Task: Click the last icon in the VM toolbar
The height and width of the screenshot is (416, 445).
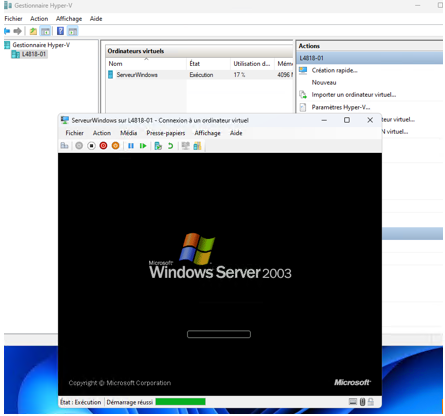Action: (x=197, y=146)
